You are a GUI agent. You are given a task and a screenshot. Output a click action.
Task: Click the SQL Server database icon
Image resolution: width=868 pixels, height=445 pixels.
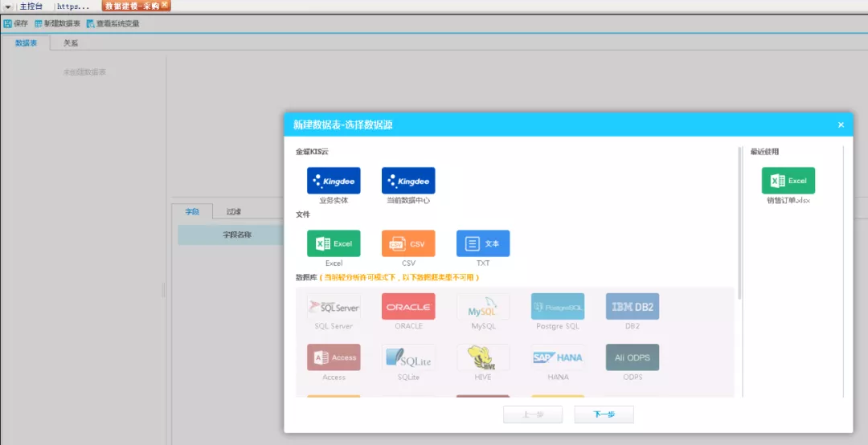(x=334, y=307)
